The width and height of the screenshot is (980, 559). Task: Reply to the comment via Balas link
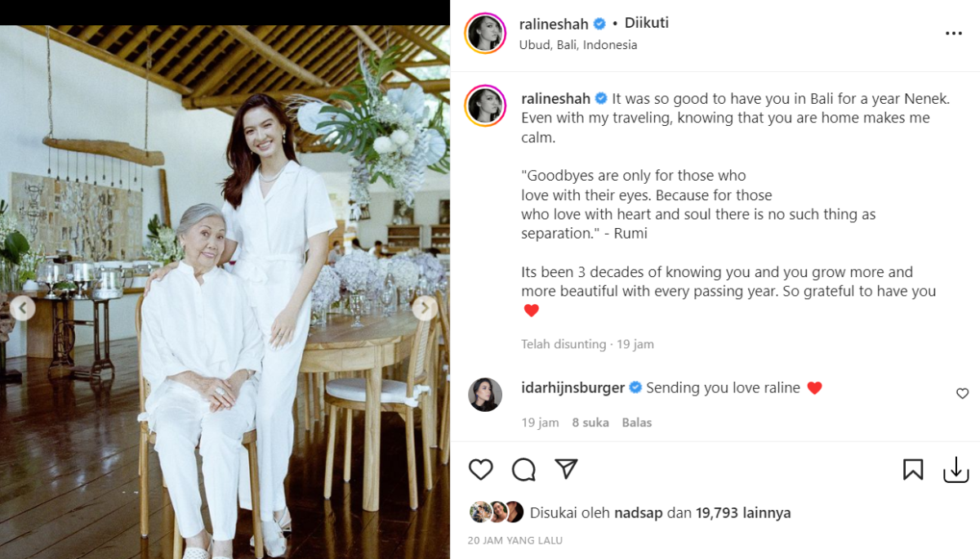click(x=636, y=423)
